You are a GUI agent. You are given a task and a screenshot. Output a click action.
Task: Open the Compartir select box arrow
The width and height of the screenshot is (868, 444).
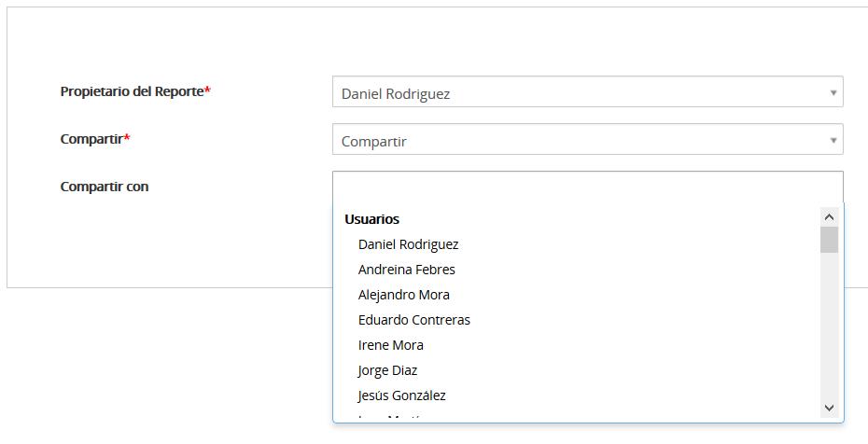click(x=833, y=141)
